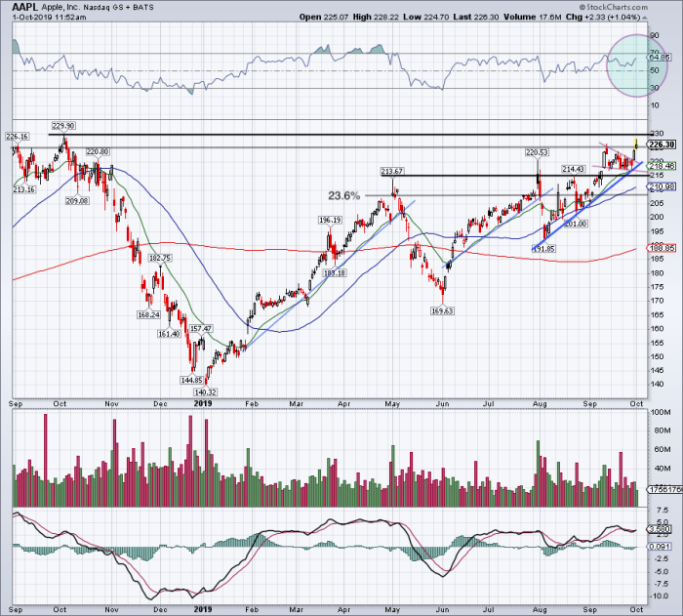Click the Chg +2.33 header value
This screenshot has width=683, height=616.
[603, 17]
